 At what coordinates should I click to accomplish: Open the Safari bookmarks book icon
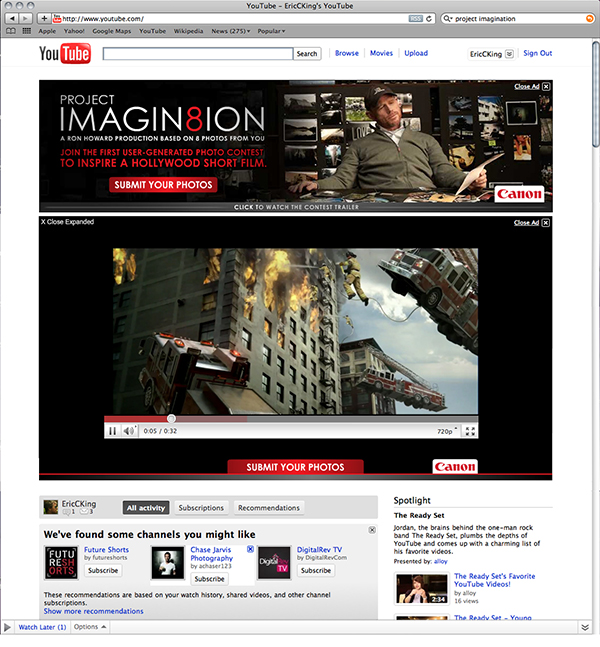(11, 31)
